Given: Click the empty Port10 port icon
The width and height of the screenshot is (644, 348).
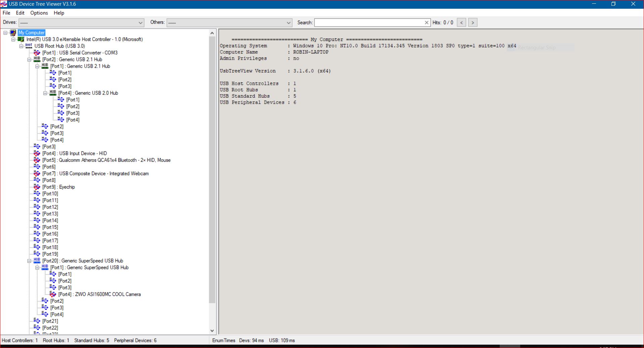Looking at the screenshot, I should pos(37,194).
